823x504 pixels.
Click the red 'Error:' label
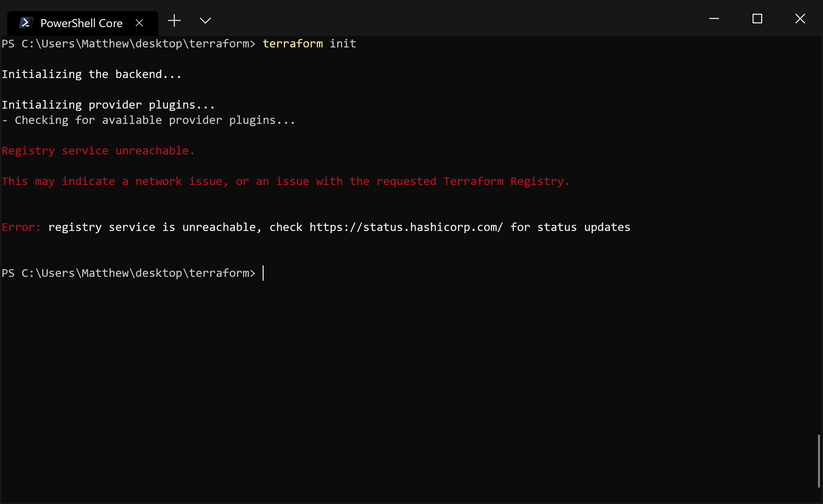coord(21,227)
